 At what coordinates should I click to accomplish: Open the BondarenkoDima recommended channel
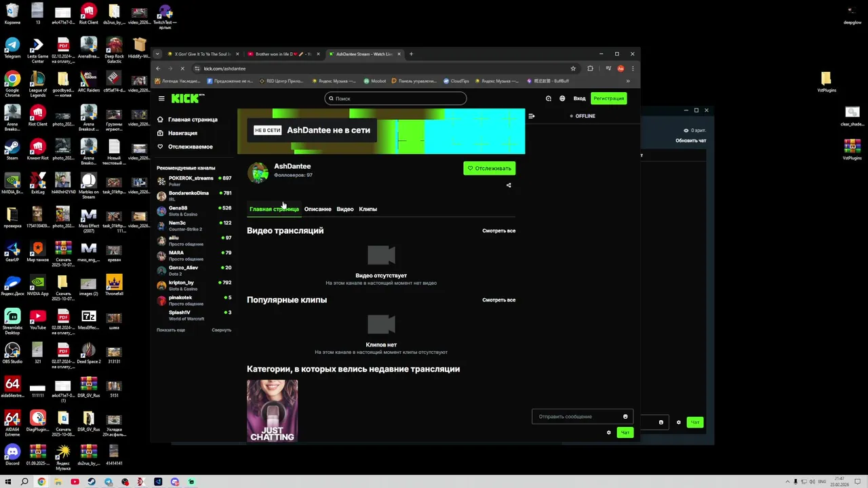click(x=194, y=196)
